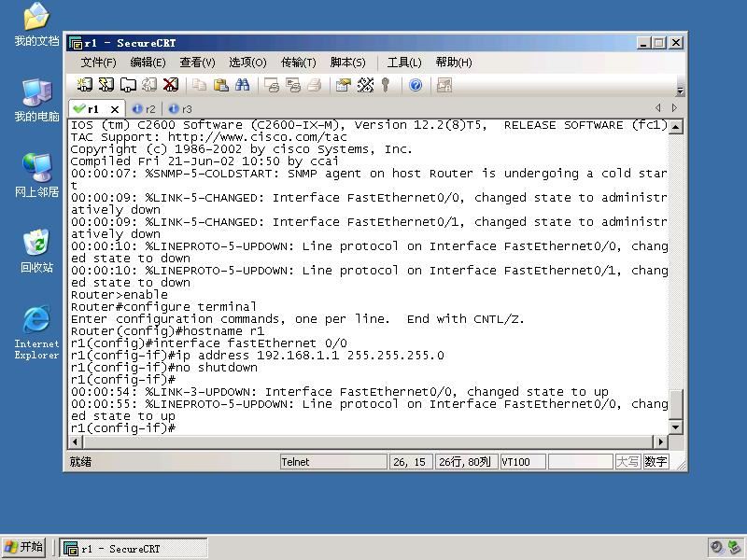The height and width of the screenshot is (560, 747).
Task: Click vertical scrollbar up arrow
Action: (x=675, y=127)
